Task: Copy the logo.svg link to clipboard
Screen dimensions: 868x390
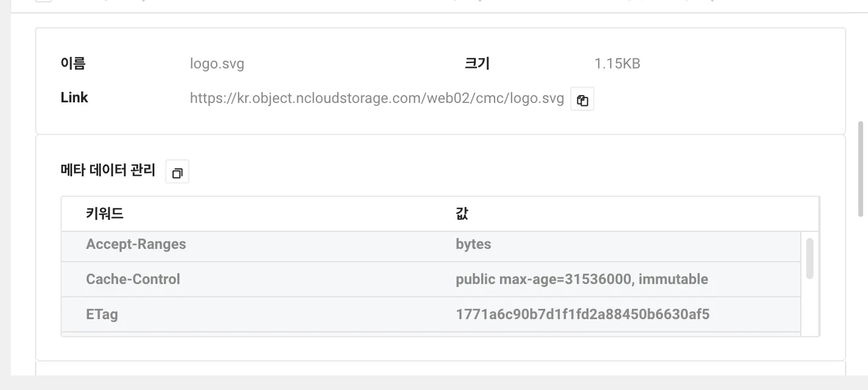Action: 582,100
